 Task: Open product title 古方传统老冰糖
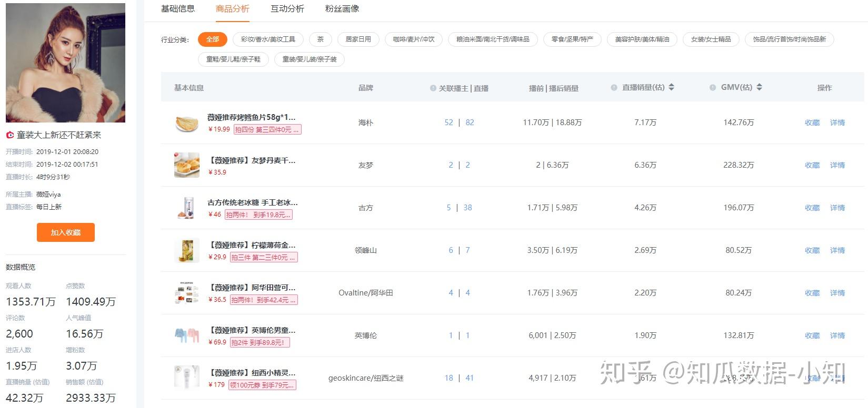[253, 202]
